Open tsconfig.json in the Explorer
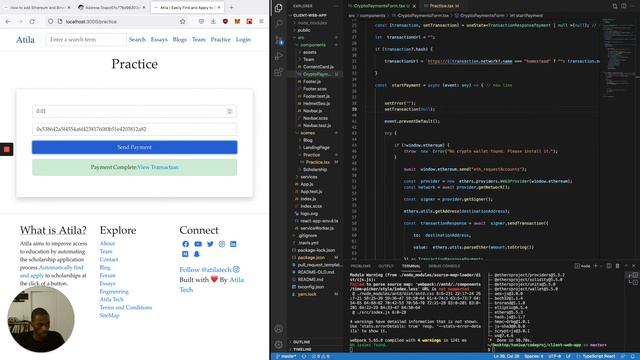This screenshot has width=640, height=360. coord(311,287)
